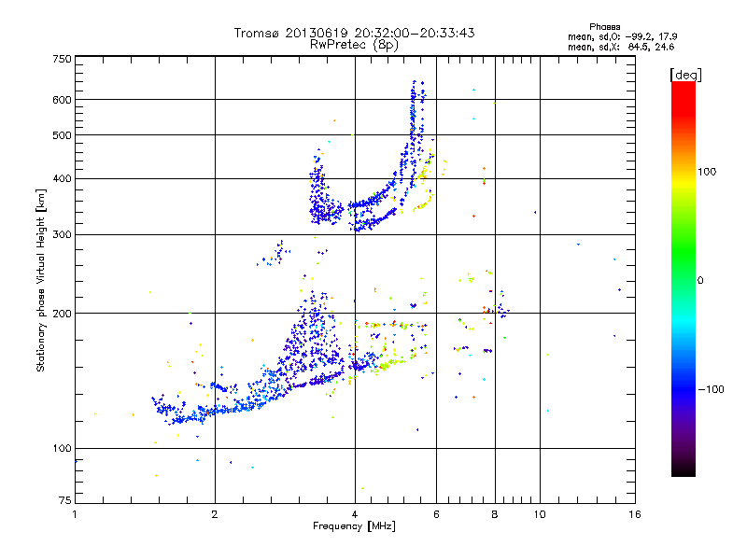The height and width of the screenshot is (560, 747).
Task: Click the y-axis label "600"
Action: (x=62, y=100)
